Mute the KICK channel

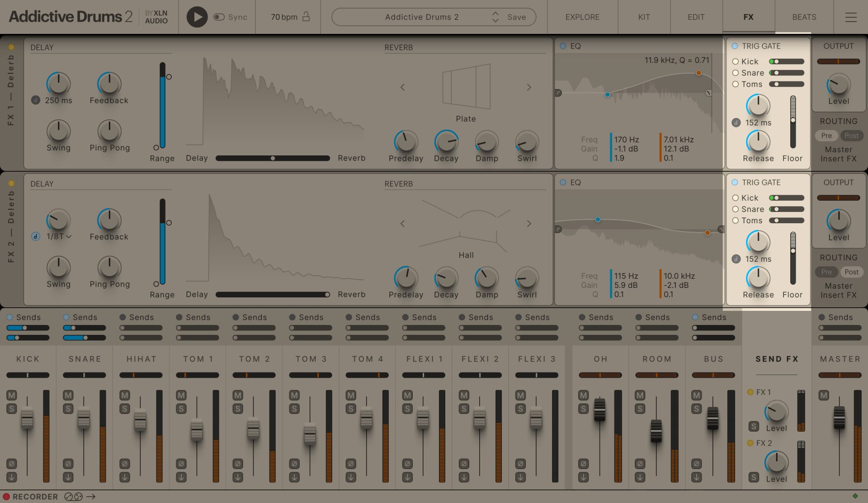[11, 395]
